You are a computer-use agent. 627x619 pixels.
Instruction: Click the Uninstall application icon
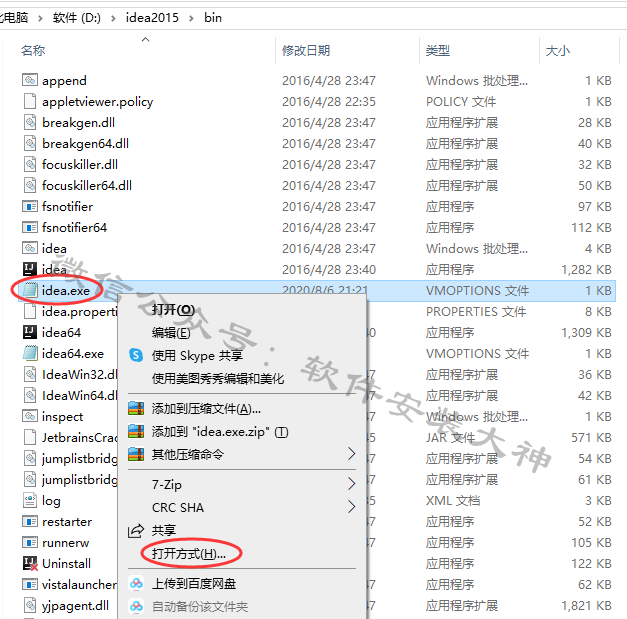(30, 563)
